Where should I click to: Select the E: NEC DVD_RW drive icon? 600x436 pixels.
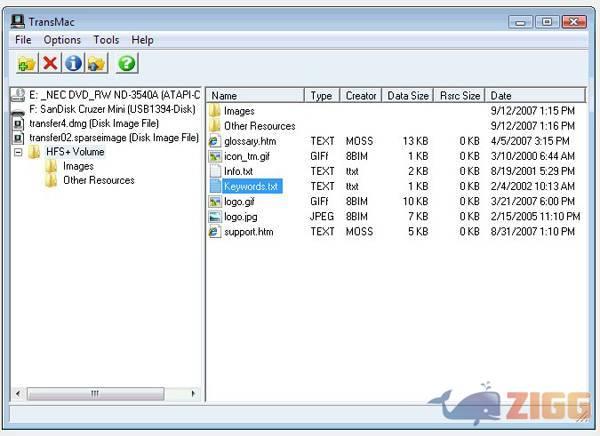point(18,95)
